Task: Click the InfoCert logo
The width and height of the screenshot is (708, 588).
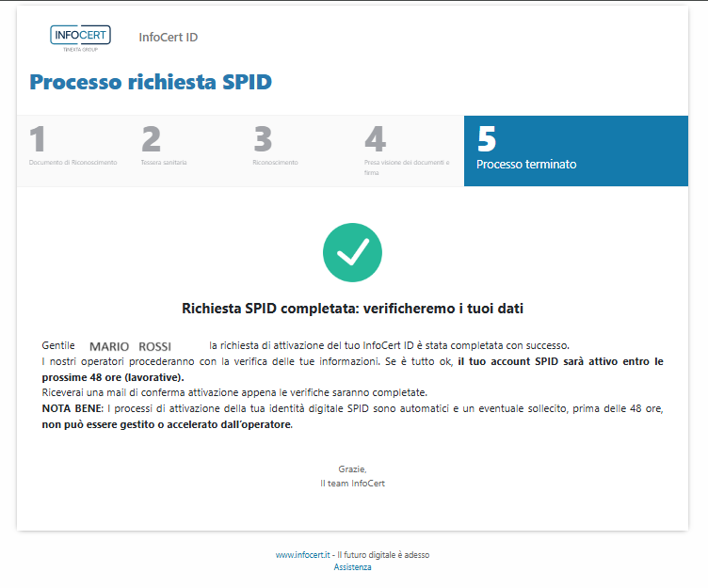Action: tap(80, 37)
